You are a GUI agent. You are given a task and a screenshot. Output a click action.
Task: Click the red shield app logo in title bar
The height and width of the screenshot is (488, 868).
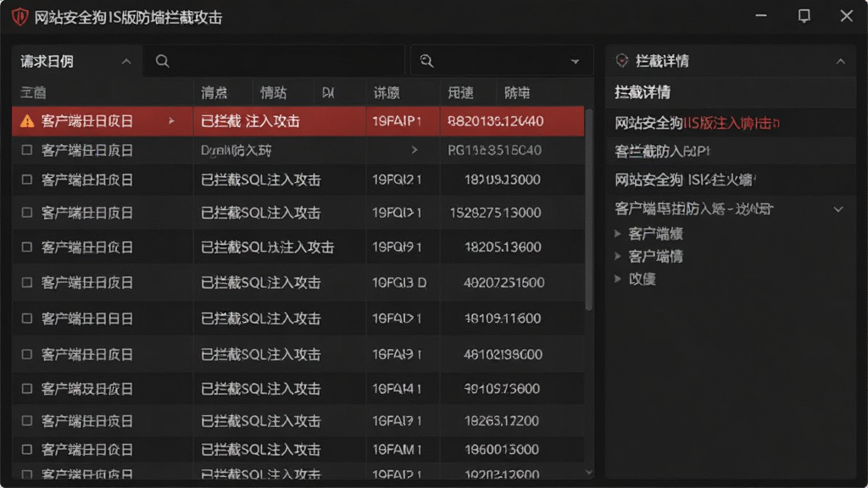click(20, 17)
